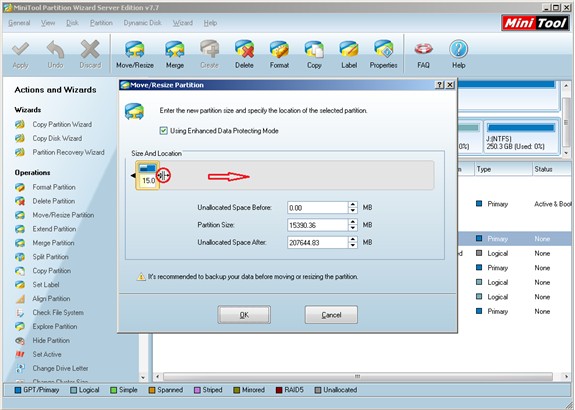Open the General menu

[x=19, y=23]
